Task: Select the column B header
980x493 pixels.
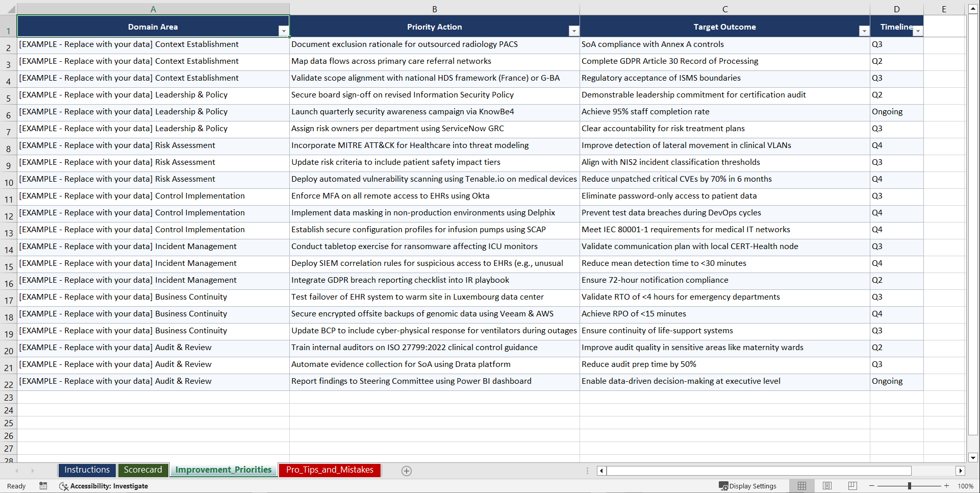Action: tap(434, 9)
